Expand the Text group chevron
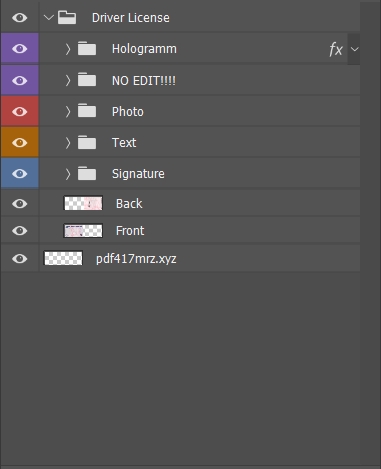The width and height of the screenshot is (381, 469). coord(68,143)
